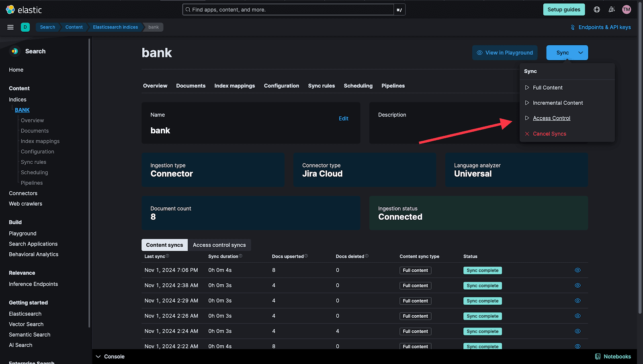View details of the Nov 1 7:06 PM sync
Viewport: 643px width, 364px height.
pos(577,270)
